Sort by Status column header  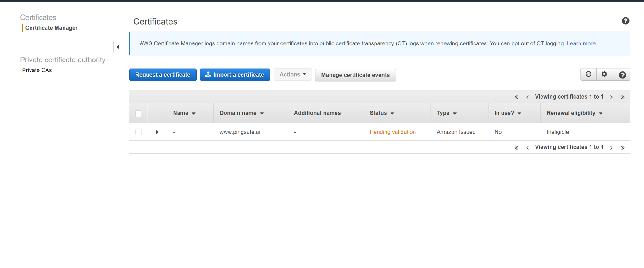382,113
